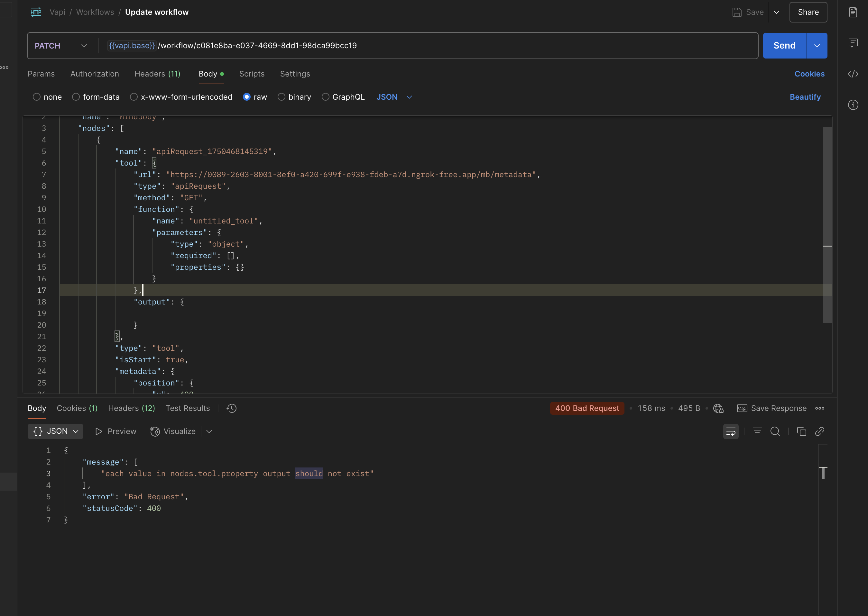Switch to the Authorization tab
The height and width of the screenshot is (616, 868).
[x=95, y=74]
